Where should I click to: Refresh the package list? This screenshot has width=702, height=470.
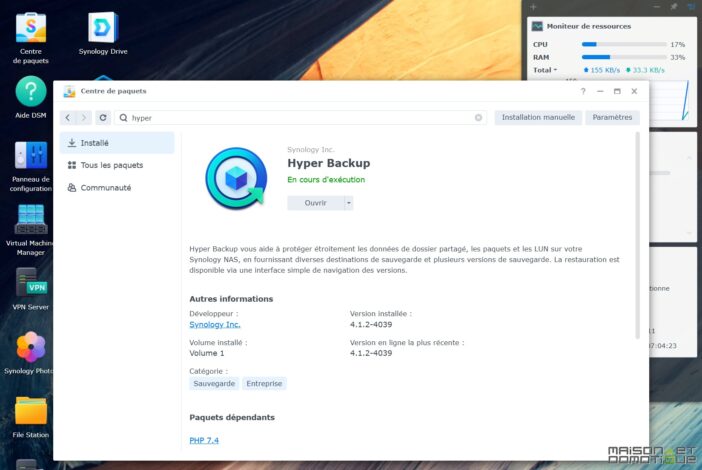tap(103, 118)
